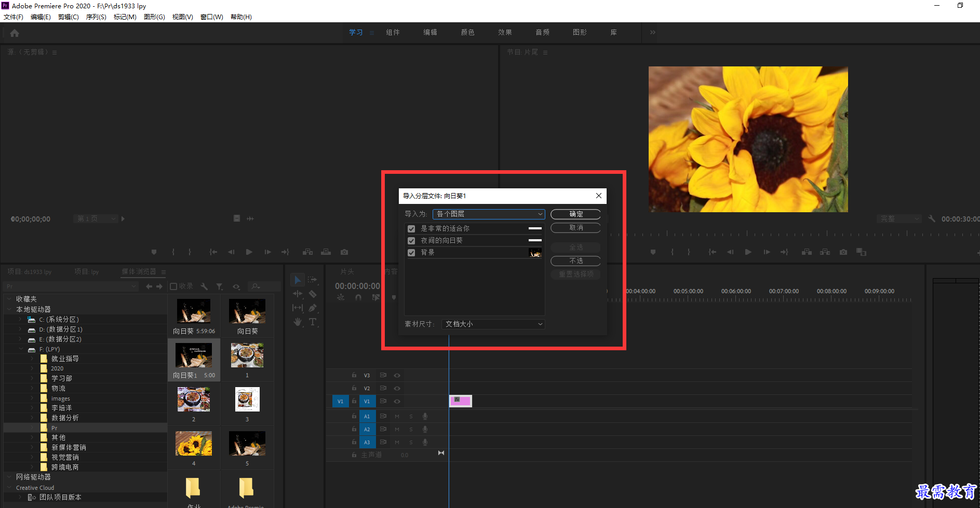Select the Slip tool
The height and width of the screenshot is (508, 980).
pos(298,308)
